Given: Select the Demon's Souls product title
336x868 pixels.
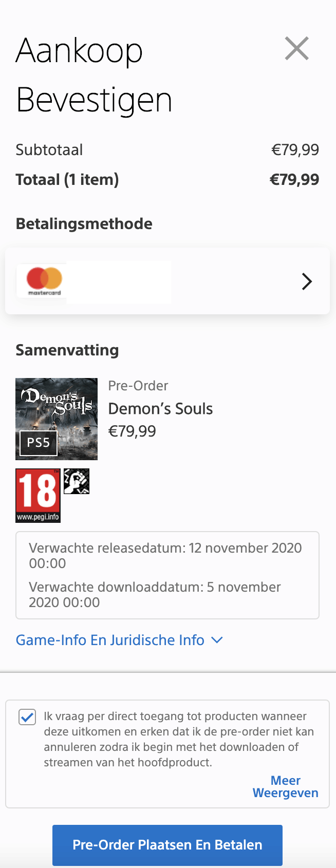Looking at the screenshot, I should coord(160,409).
